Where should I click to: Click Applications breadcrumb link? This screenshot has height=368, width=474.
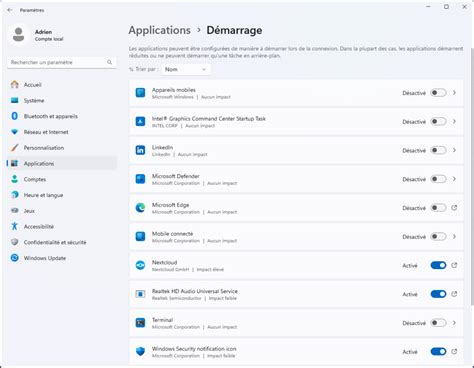click(x=160, y=30)
